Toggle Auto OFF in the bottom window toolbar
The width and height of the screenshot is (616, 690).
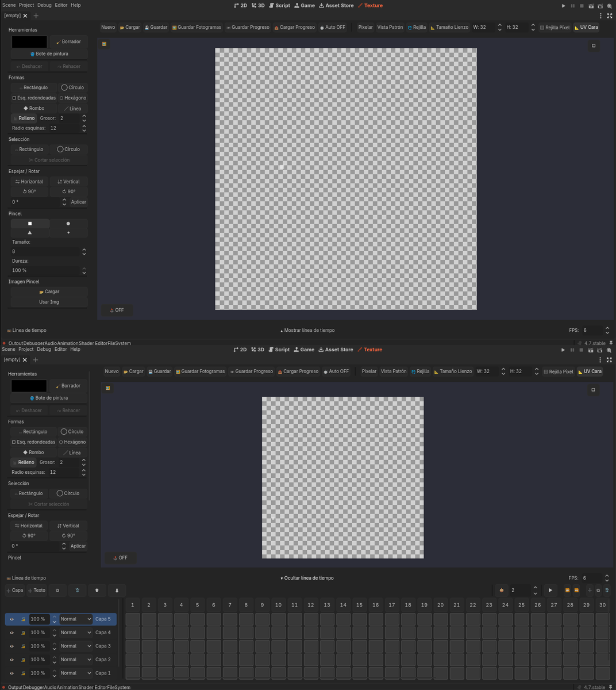337,371
